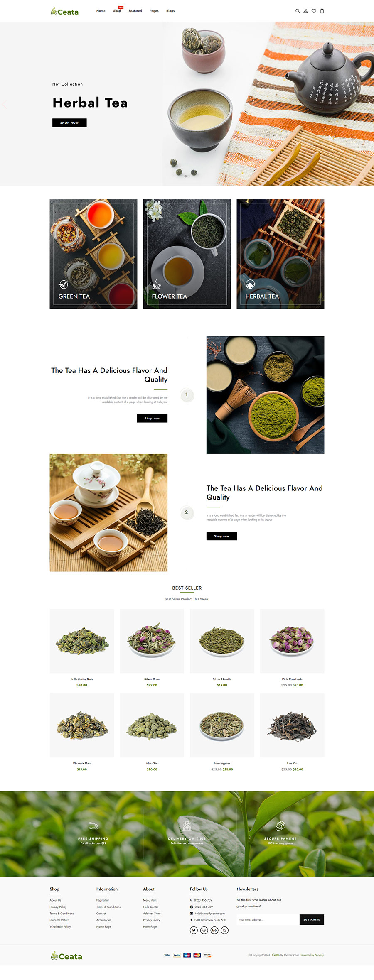
Task: Click the Help Center footer link
Action: [151, 907]
